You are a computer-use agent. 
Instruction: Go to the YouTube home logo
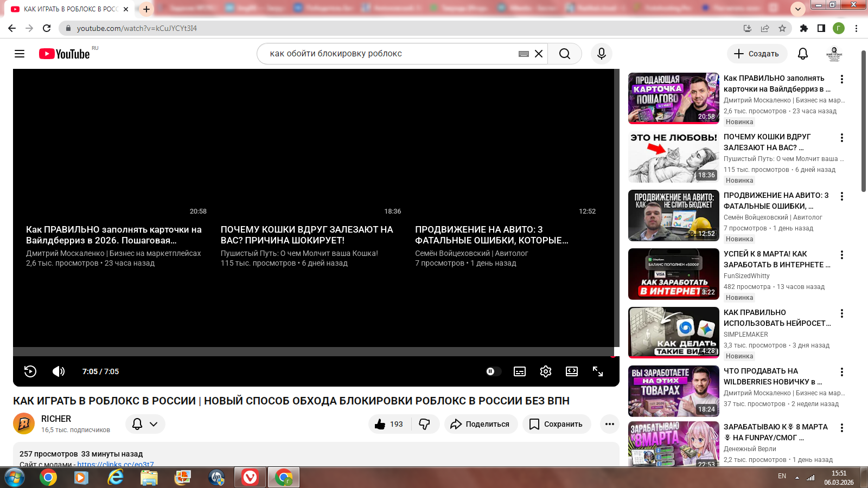pyautogui.click(x=65, y=54)
